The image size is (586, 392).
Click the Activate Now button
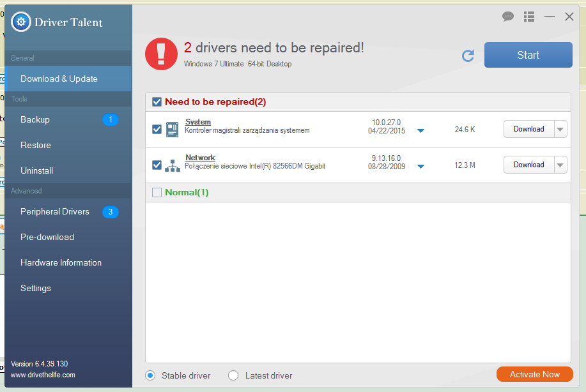534,374
